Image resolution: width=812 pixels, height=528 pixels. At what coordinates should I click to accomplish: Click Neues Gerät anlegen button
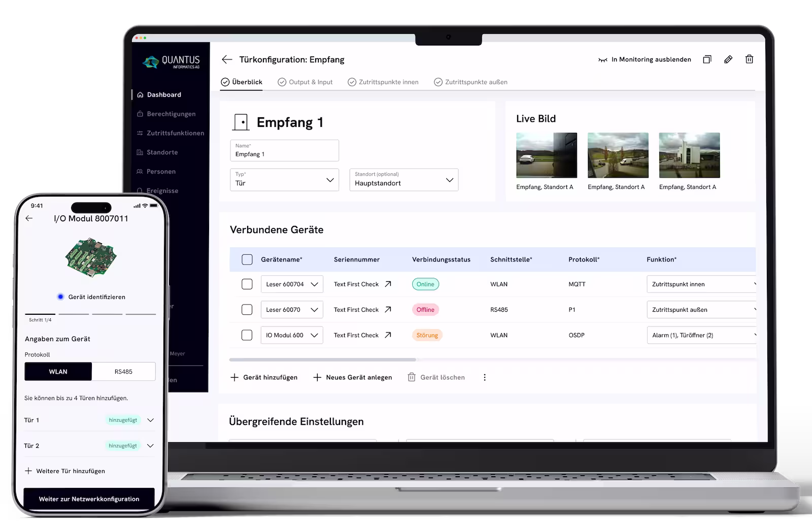pyautogui.click(x=353, y=377)
